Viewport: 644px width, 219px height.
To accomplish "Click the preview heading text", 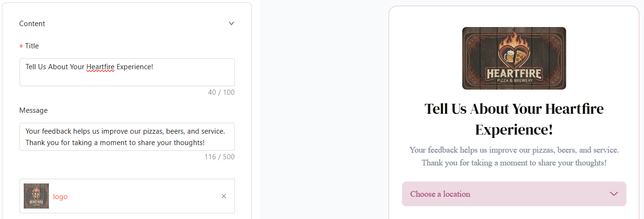I will coord(514,119).
